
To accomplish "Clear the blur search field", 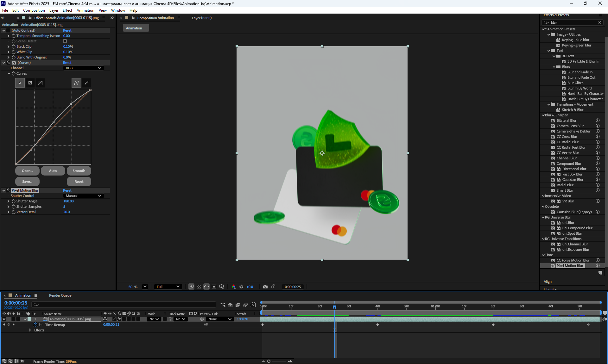I will 599,22.
